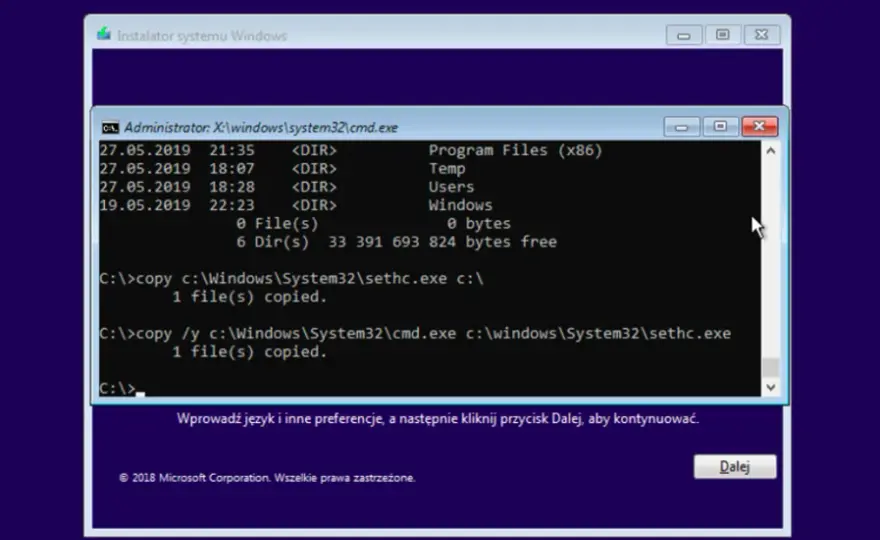The width and height of the screenshot is (880, 540).
Task: Minimize the cmd.exe command prompt window
Action: coord(681,126)
